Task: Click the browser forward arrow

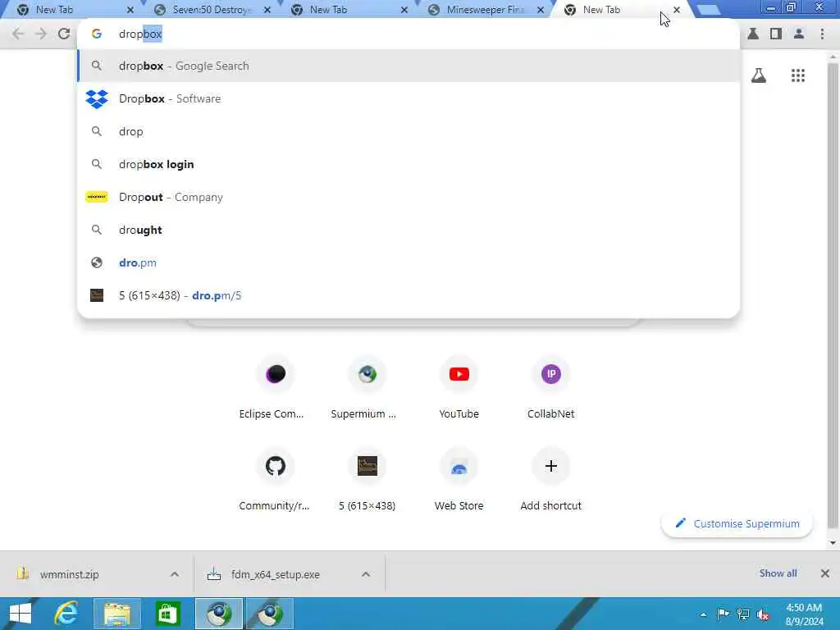Action: tap(41, 34)
